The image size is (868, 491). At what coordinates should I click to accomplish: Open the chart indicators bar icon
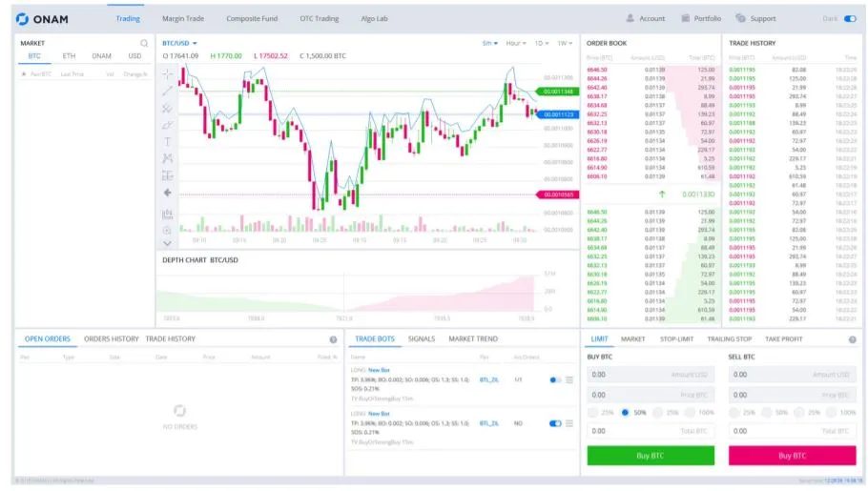[x=167, y=214]
